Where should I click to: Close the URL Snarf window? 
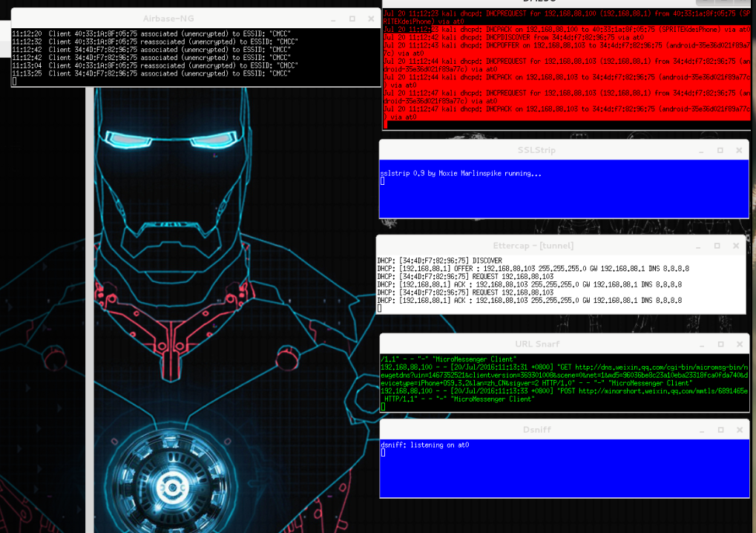click(x=740, y=344)
